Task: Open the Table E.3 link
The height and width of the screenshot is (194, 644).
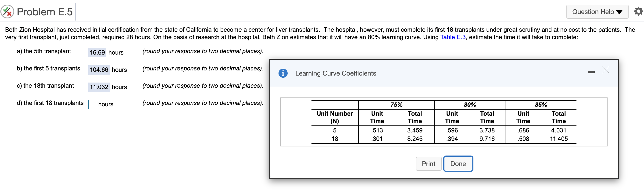Action: tap(453, 37)
